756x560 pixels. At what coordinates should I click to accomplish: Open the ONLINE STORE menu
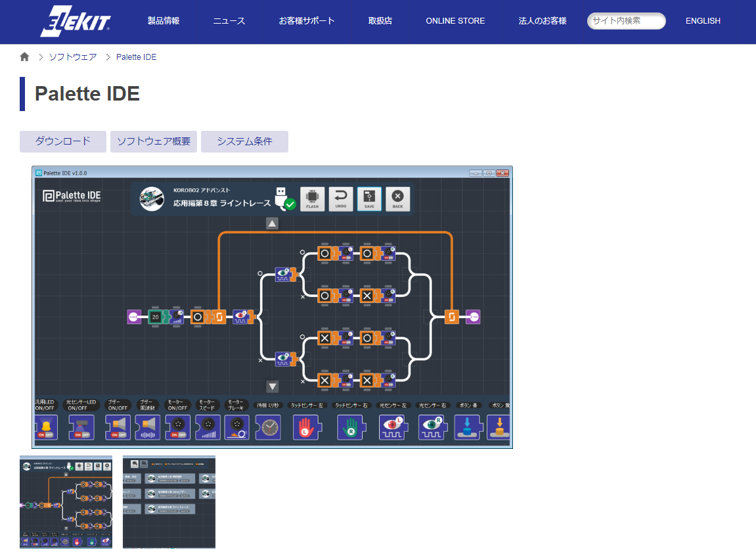coord(455,20)
